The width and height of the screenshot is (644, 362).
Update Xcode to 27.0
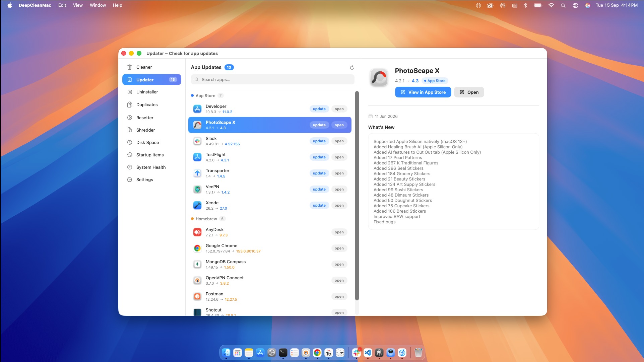319,205
